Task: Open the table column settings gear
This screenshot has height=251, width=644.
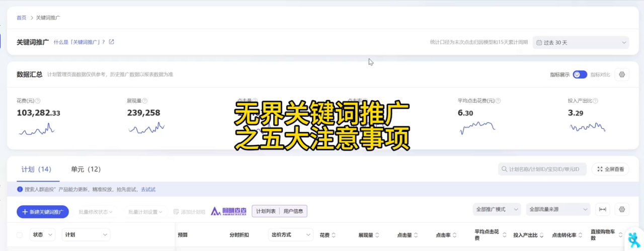Action: 622,209
